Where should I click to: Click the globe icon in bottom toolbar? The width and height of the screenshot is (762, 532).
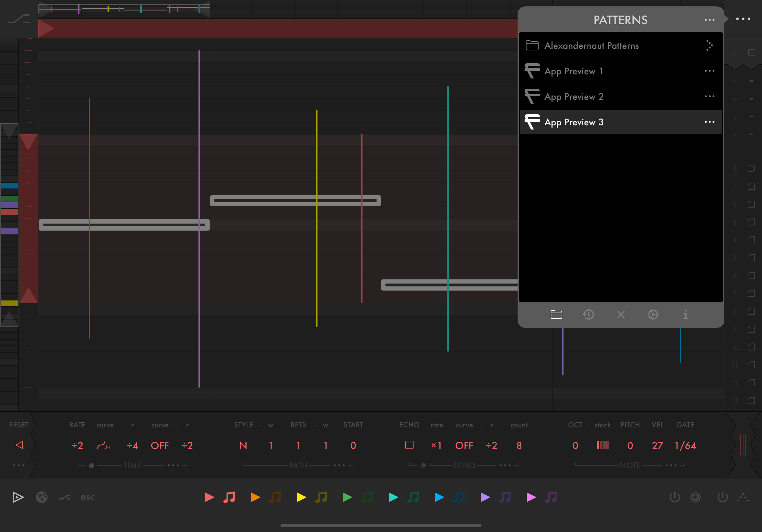[42, 497]
